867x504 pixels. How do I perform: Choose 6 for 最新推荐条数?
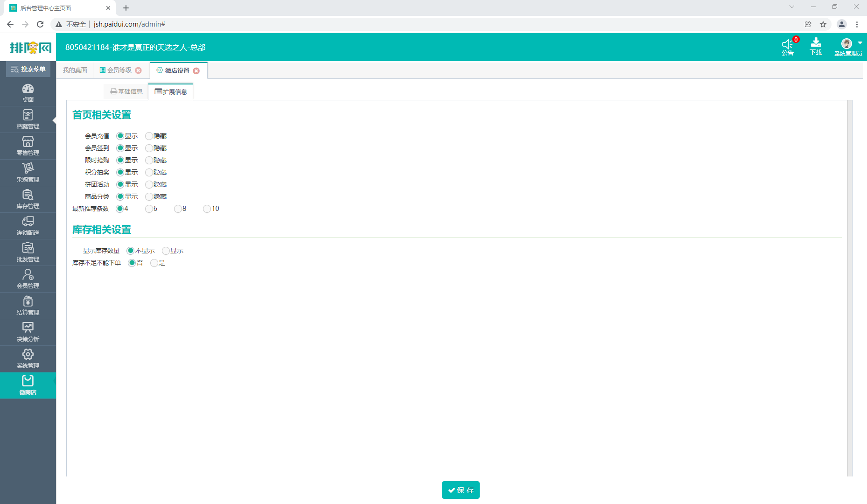point(149,209)
